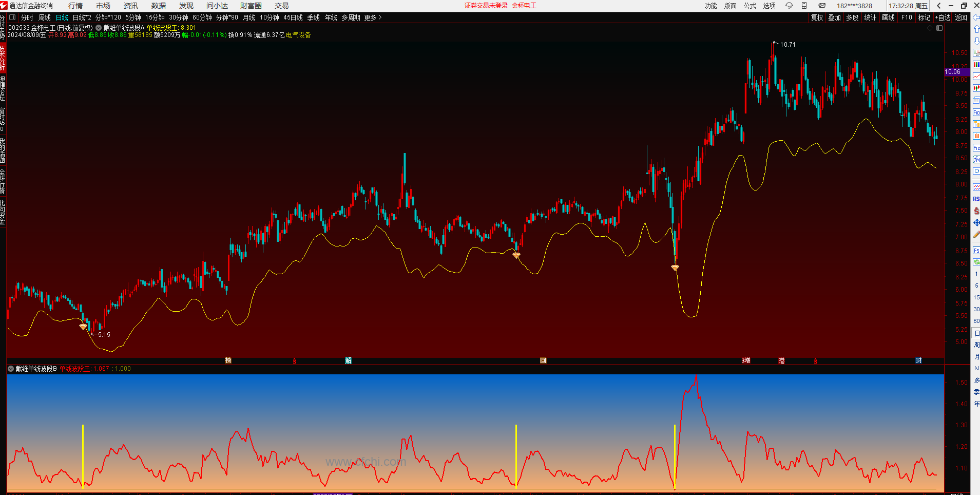Switch to 月线 monthly chart tab
980x495 pixels.
click(x=249, y=17)
